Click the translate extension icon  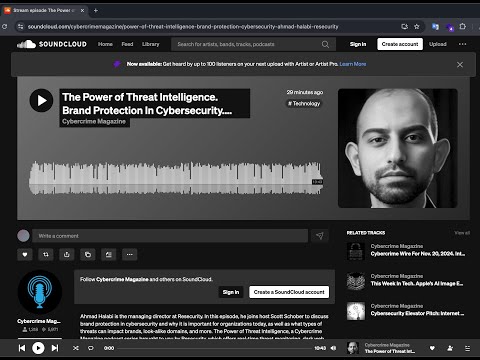coord(435,26)
